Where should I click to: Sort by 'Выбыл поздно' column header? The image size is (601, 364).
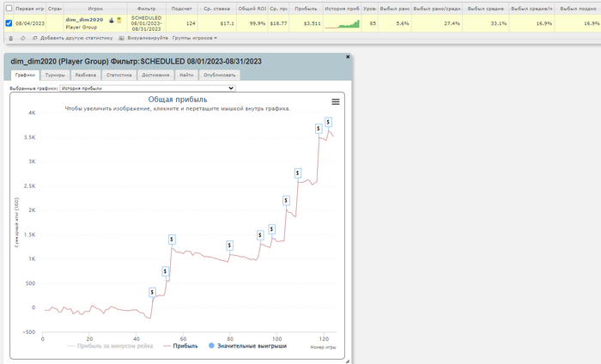click(x=578, y=9)
